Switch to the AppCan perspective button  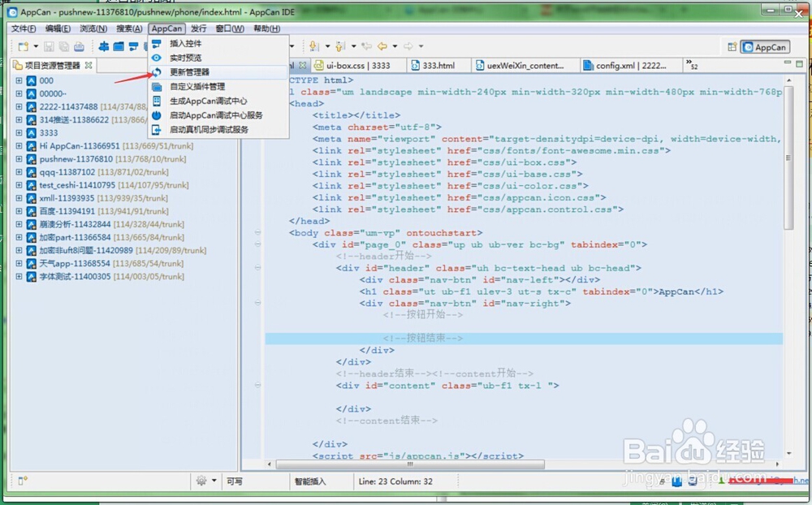[765, 47]
